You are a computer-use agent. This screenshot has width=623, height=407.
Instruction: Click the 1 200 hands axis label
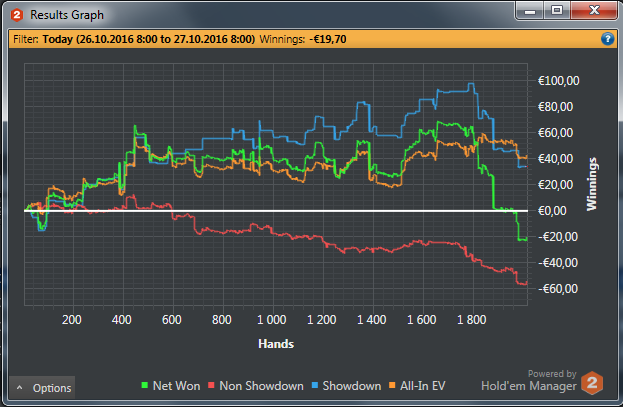322,320
